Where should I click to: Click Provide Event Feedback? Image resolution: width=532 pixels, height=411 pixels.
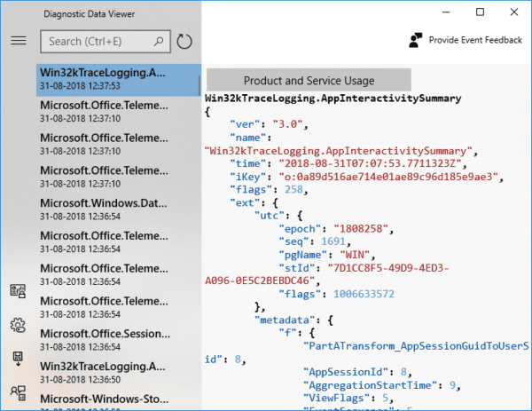(466, 40)
